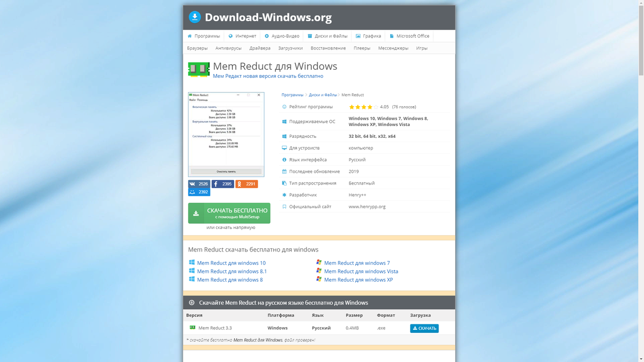Click the green СКАЧАТЬ БЕСПЛАТНО button
This screenshot has height=362, width=644.
coord(229,213)
